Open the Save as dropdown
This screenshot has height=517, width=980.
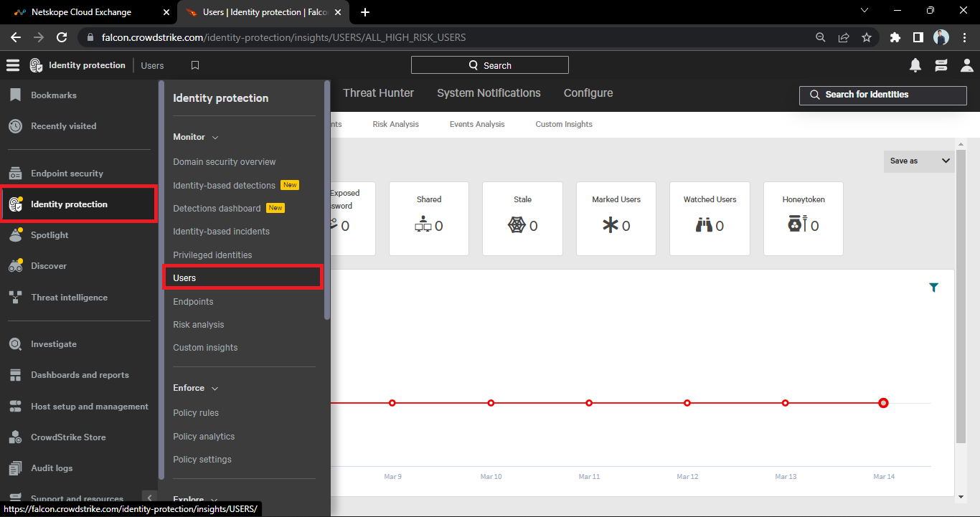(918, 161)
